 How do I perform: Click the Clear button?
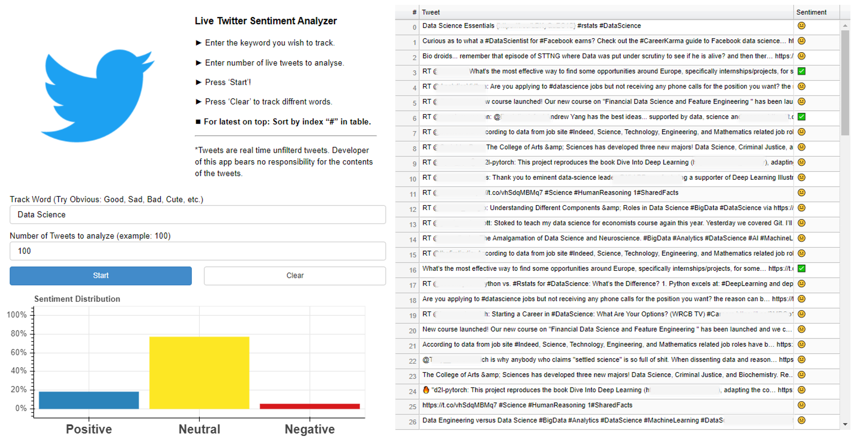coord(295,276)
